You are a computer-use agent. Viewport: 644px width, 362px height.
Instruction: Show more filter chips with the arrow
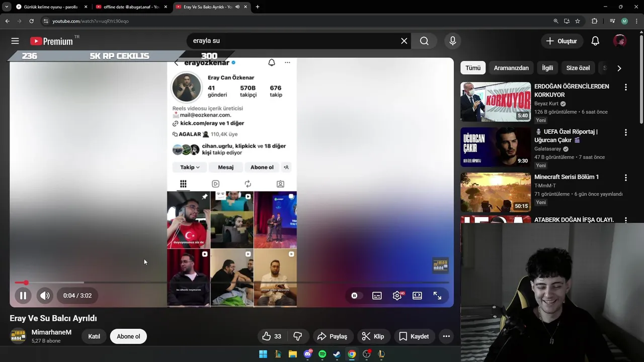pos(619,68)
